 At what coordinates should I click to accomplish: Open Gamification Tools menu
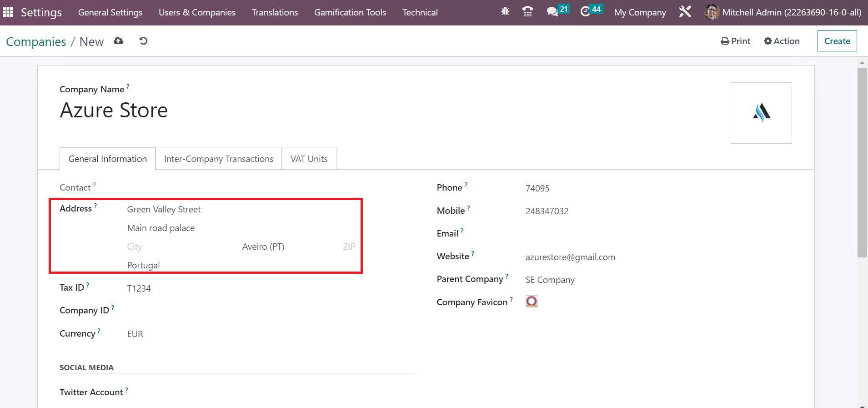pyautogui.click(x=350, y=12)
